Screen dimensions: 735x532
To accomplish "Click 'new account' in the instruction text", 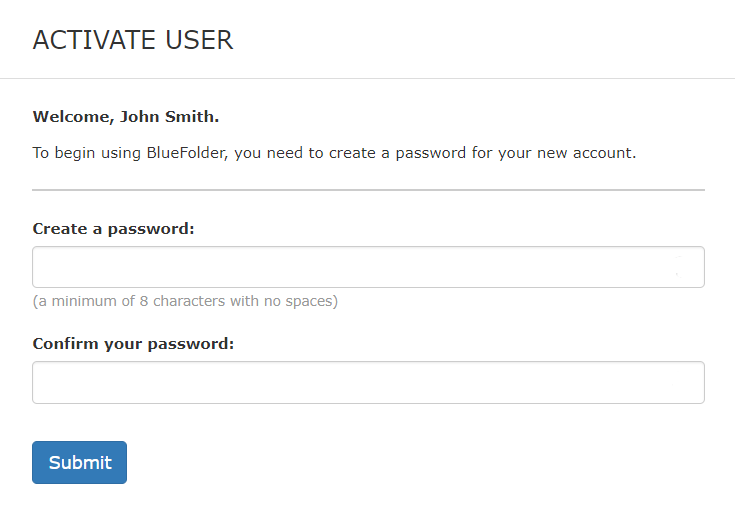I will [x=585, y=153].
